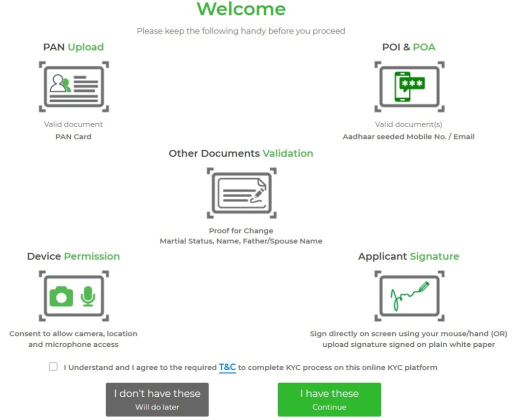Click the 'PAN Card' caption text
The height and width of the screenshot is (420, 512).
tap(73, 136)
